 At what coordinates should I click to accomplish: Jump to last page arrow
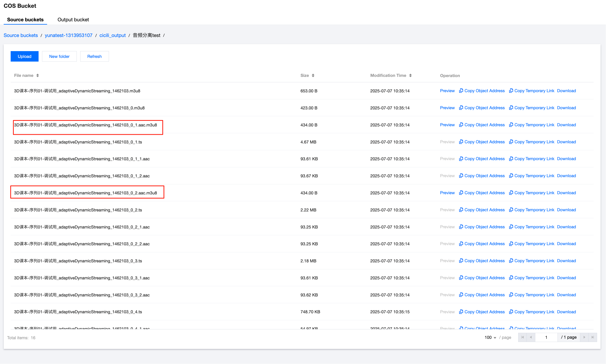[x=592, y=337]
